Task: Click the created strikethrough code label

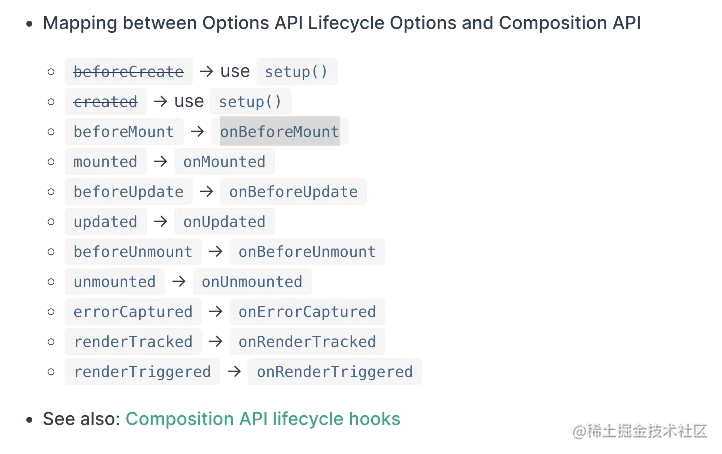Action: pyautogui.click(x=105, y=102)
